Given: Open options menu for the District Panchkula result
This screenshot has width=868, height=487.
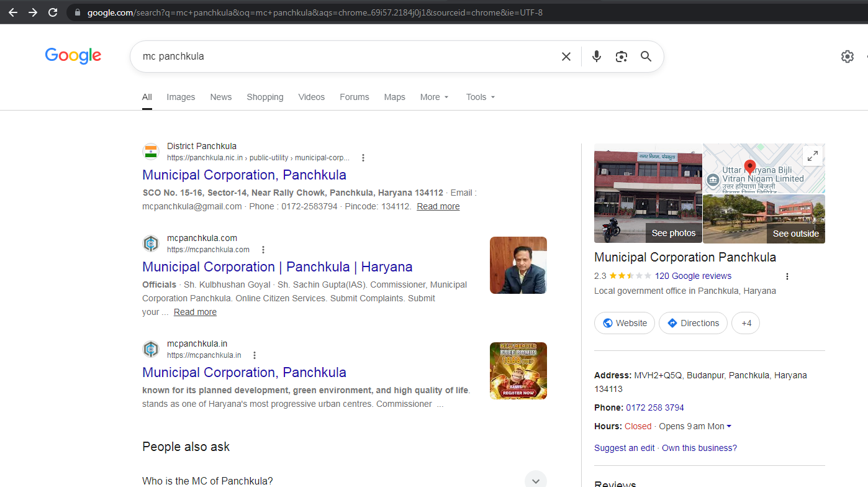Looking at the screenshot, I should (363, 158).
